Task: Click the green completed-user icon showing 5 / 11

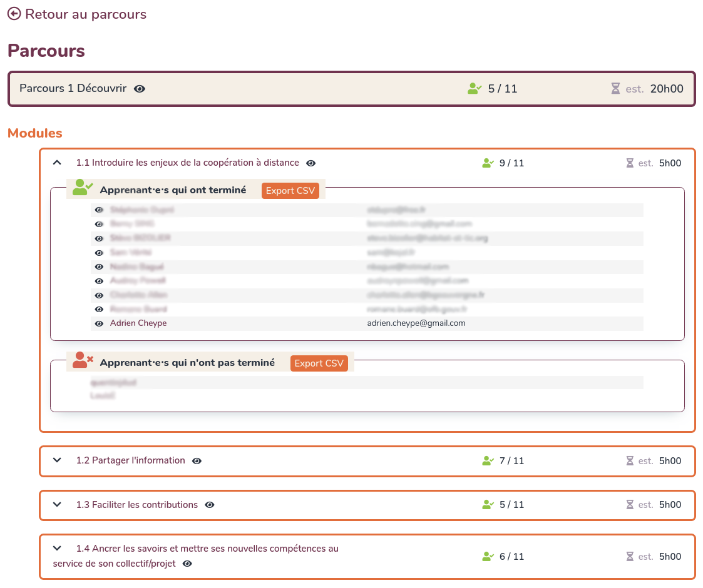Action: (x=475, y=89)
